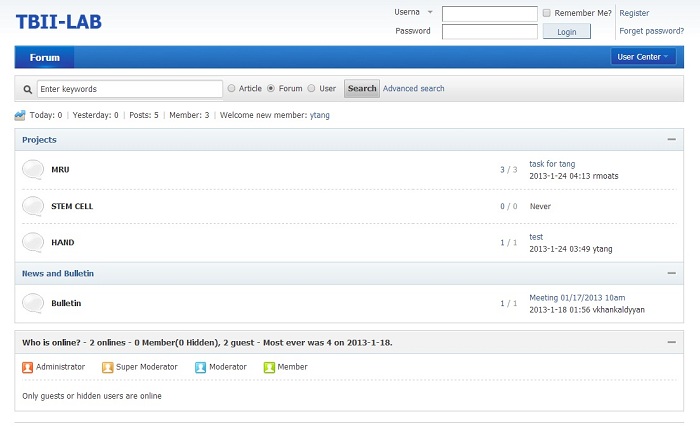This screenshot has width=700, height=431.
Task: Select the User search radio button
Action: [311, 88]
